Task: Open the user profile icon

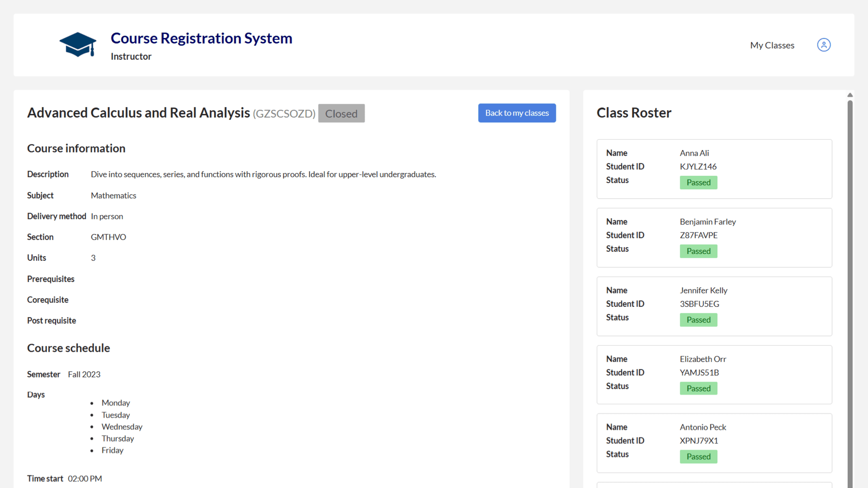Action: pyautogui.click(x=823, y=45)
